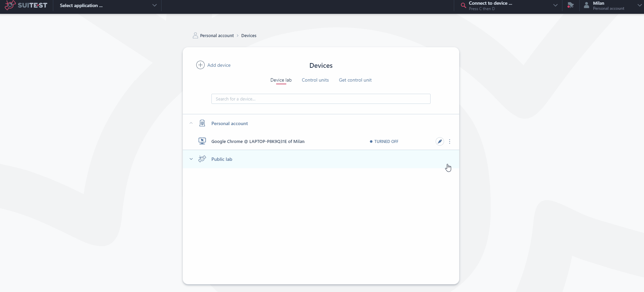This screenshot has width=644, height=292.
Task: Switch to the Device lab tab
Action: click(281, 80)
